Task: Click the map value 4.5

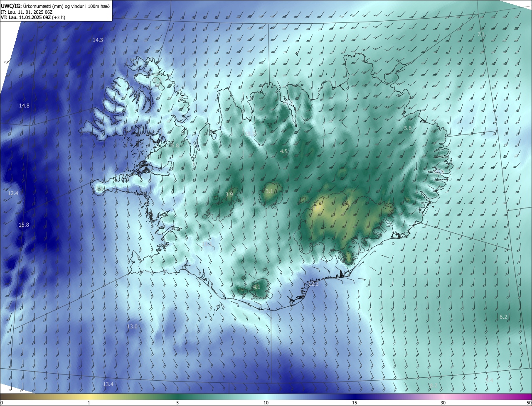Action: tap(284, 152)
